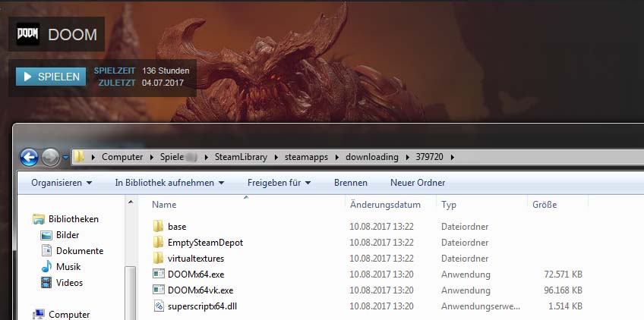Click the Dokumente library icon
This screenshot has height=320, width=644.
pos(46,251)
